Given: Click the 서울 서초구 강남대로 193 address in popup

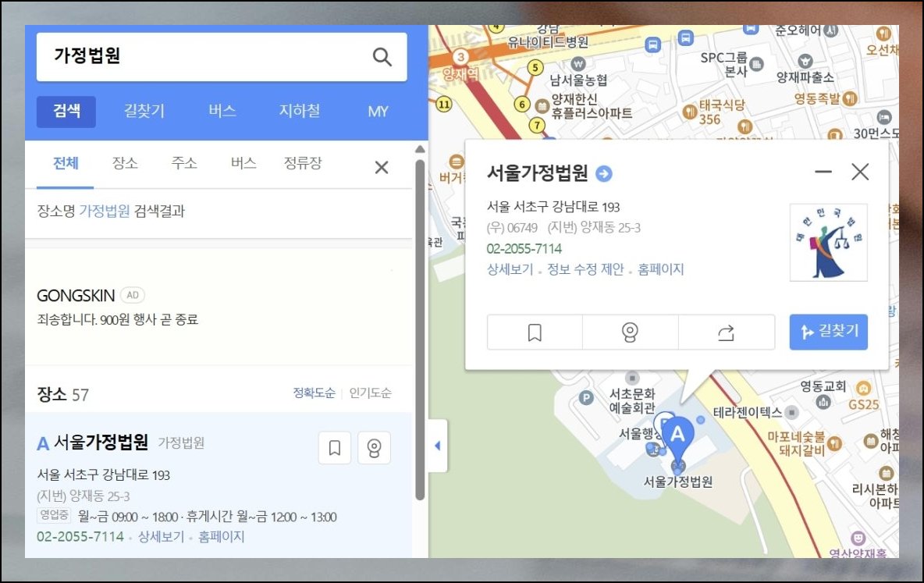Looking at the screenshot, I should coord(553,207).
